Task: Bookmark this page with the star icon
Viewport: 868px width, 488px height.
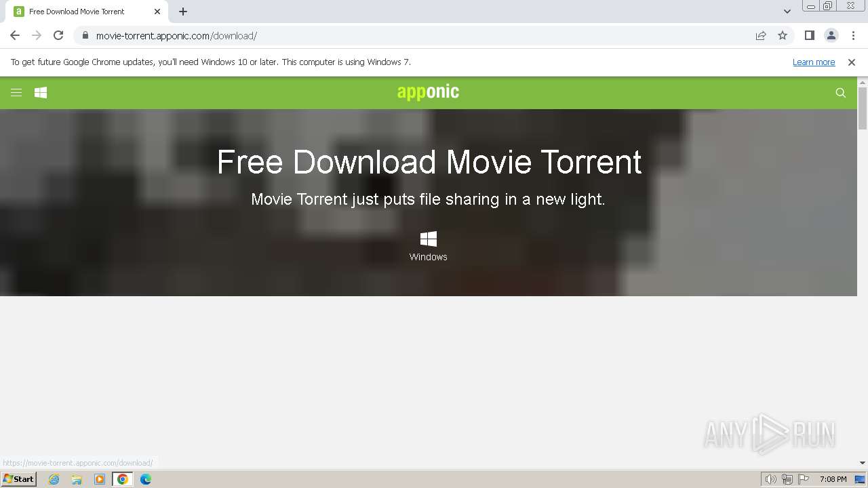Action: pyautogui.click(x=783, y=35)
